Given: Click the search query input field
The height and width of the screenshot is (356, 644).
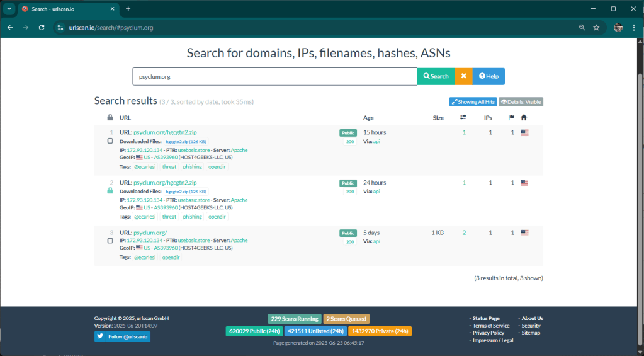Looking at the screenshot, I should point(274,76).
